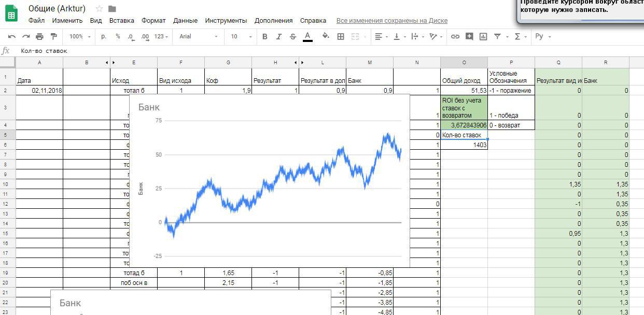Click the changes saved to Disk link
Screen dimensions: 644x315
coord(391,21)
